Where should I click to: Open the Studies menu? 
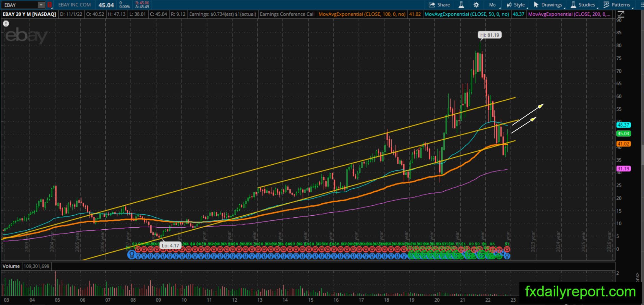click(583, 5)
